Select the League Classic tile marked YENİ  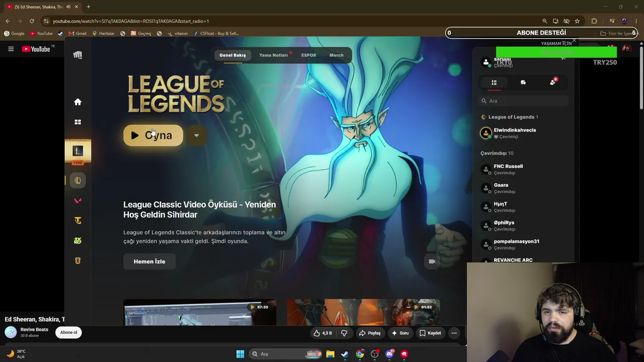pyautogui.click(x=77, y=152)
